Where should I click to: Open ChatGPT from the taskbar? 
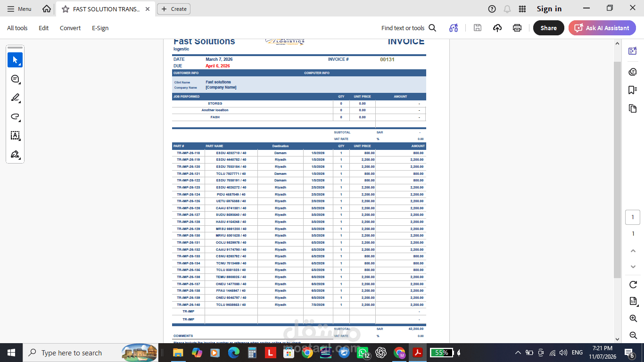381,353
